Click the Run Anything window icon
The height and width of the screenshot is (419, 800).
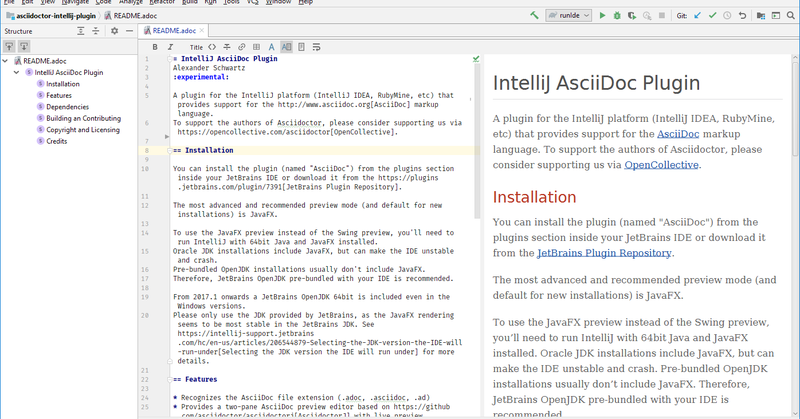pos(776,15)
